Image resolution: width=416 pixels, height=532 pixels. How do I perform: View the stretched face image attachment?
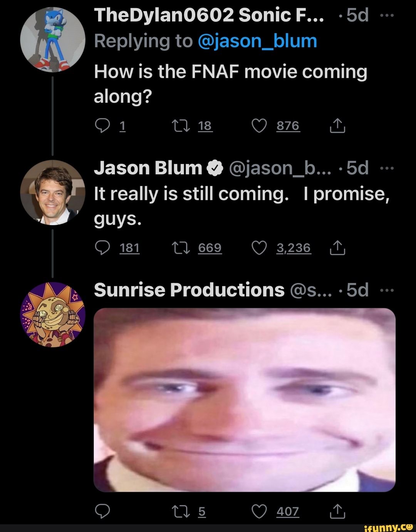click(x=245, y=400)
